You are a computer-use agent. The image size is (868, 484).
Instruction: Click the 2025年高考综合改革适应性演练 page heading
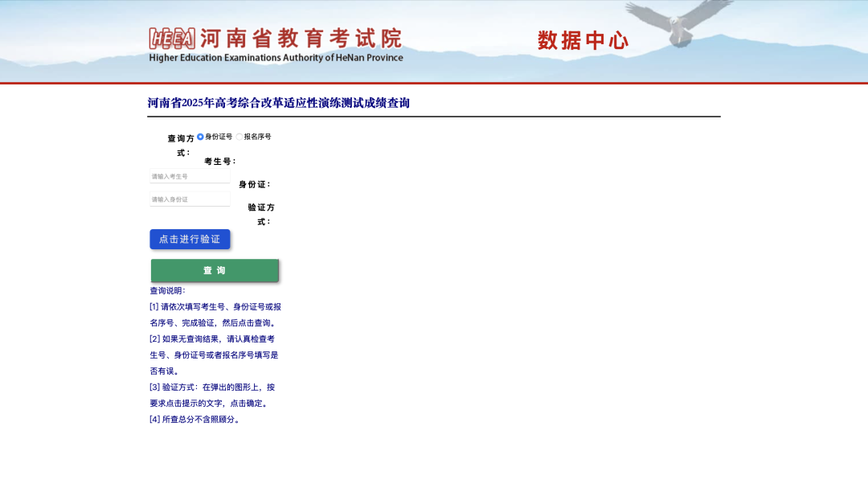278,103
